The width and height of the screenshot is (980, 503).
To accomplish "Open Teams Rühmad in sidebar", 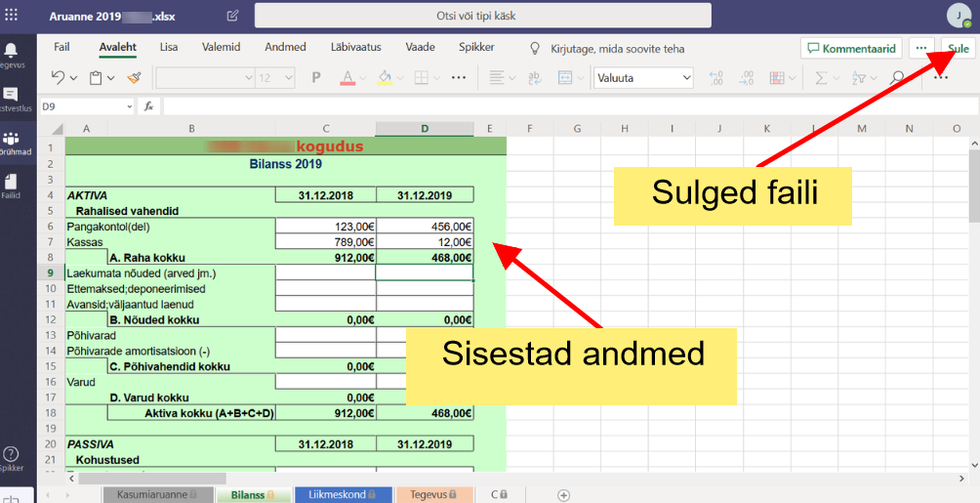I will click(x=12, y=144).
